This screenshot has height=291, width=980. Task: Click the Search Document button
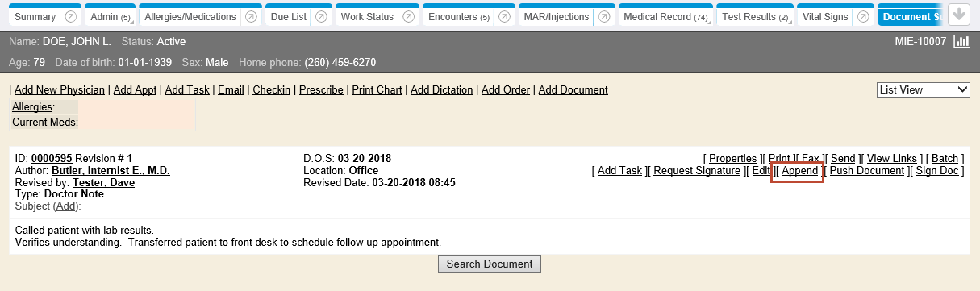tap(490, 264)
